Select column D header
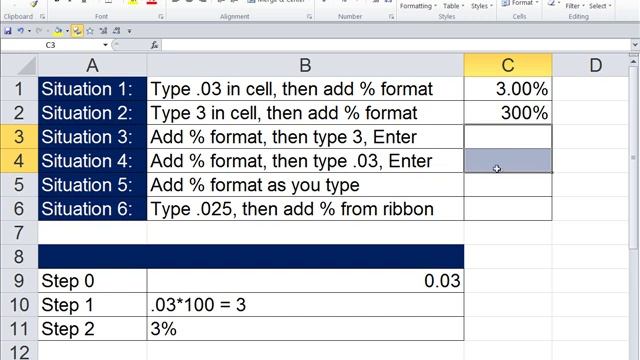640x360 pixels. coord(596,65)
